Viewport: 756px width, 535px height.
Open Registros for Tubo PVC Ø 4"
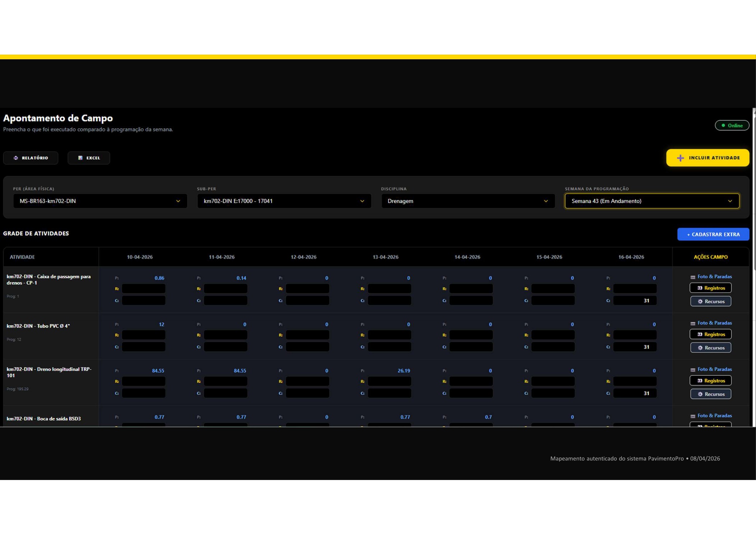tap(710, 334)
